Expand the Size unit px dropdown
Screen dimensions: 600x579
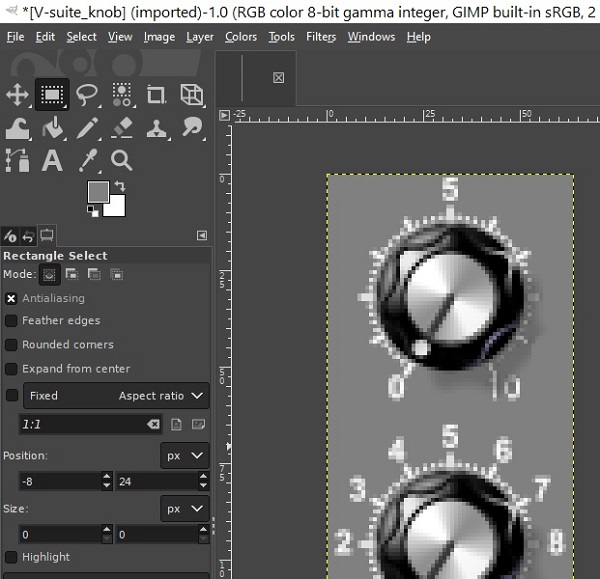tap(184, 509)
